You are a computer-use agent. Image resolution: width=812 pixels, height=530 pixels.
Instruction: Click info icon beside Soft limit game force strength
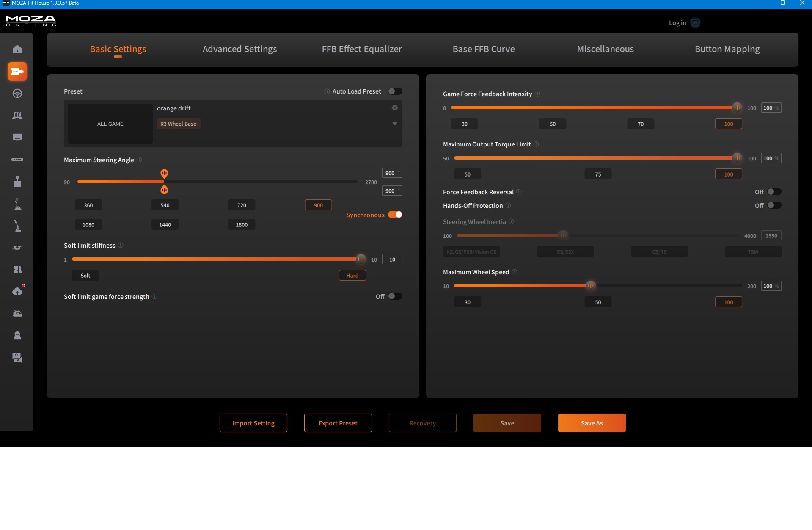[x=154, y=297]
